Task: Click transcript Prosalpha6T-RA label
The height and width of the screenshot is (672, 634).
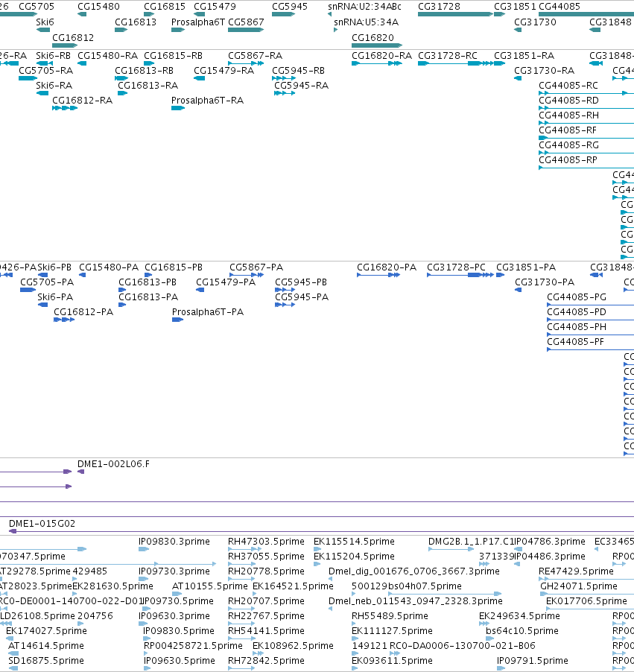Action: [207, 101]
